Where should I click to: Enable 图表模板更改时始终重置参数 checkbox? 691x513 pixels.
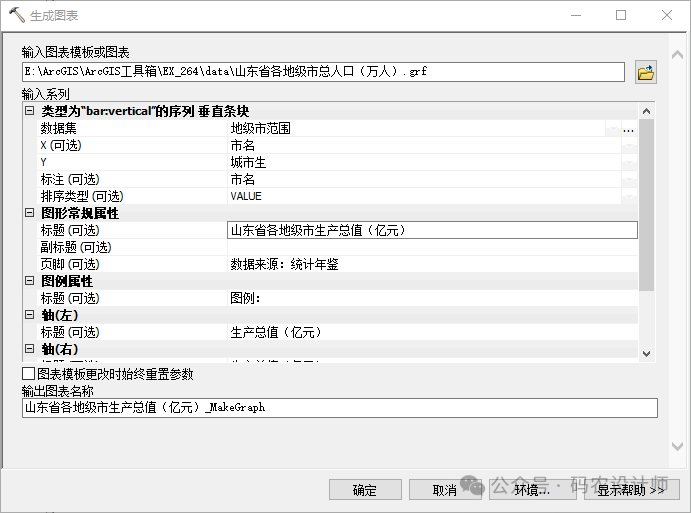click(x=28, y=374)
